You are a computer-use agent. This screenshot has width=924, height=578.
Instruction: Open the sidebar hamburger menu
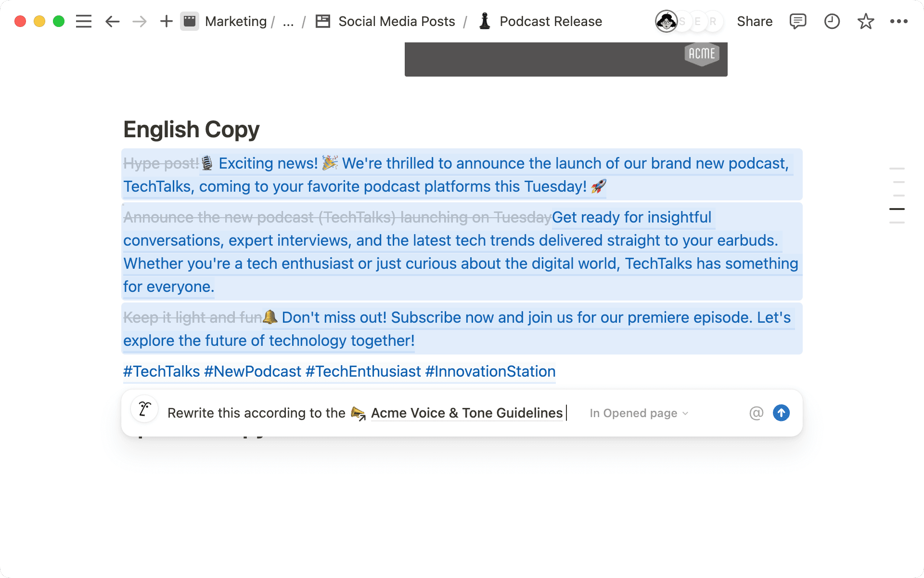84,21
